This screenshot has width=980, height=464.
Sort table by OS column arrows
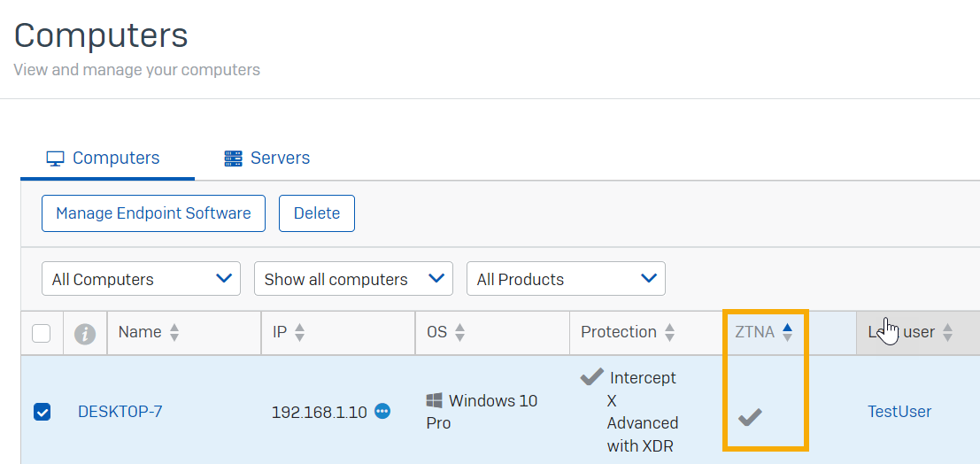coord(460,333)
